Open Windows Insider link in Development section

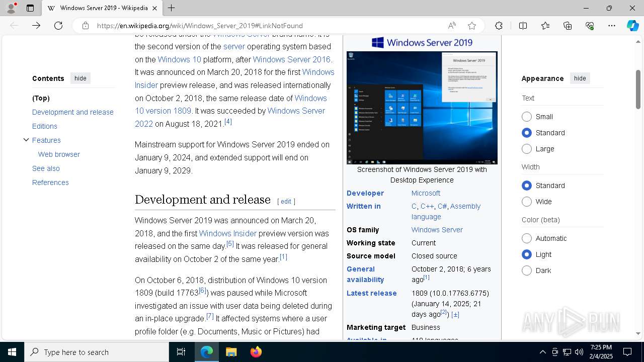pos(227,233)
